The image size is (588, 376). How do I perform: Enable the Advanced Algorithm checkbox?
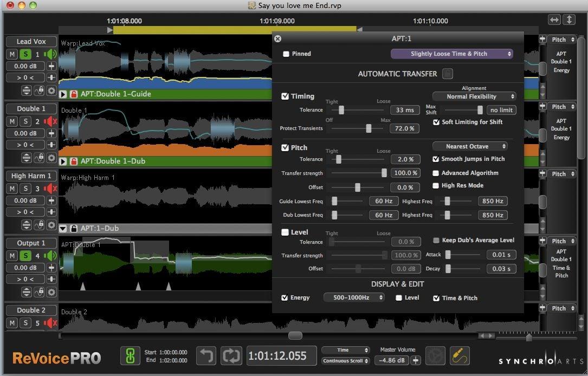point(436,173)
